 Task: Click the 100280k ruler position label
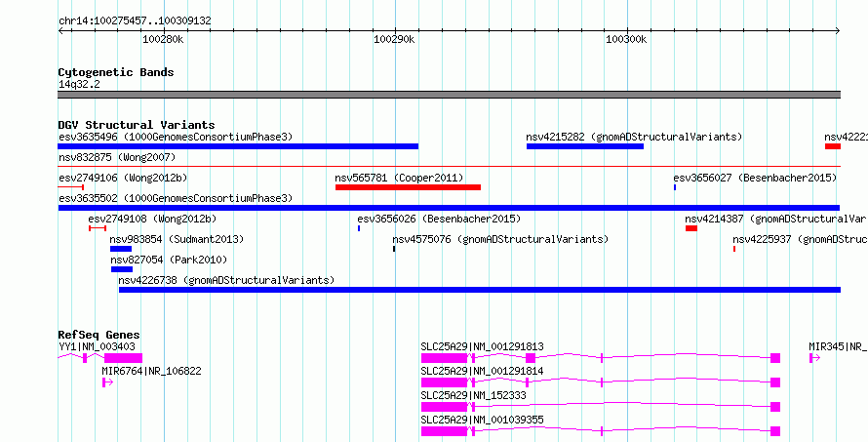click(x=163, y=39)
